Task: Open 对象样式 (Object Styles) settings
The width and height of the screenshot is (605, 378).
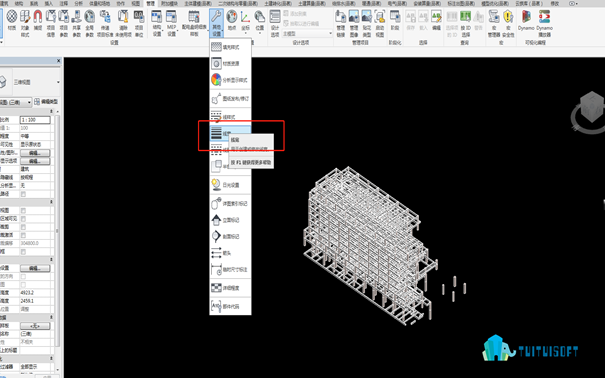Action: point(25,23)
